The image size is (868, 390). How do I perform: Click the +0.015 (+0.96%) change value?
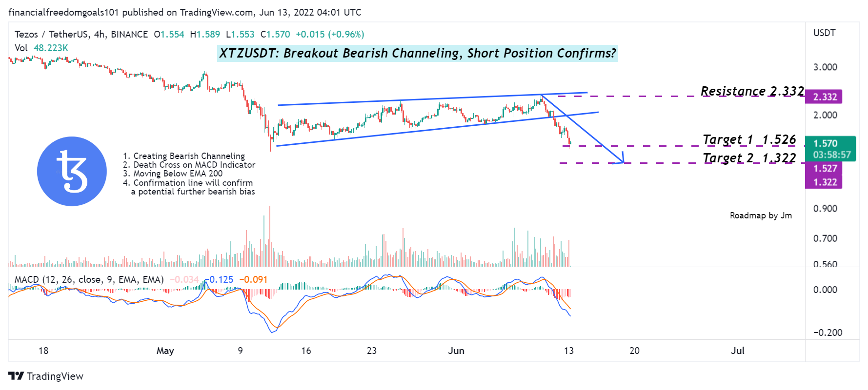[x=330, y=34]
